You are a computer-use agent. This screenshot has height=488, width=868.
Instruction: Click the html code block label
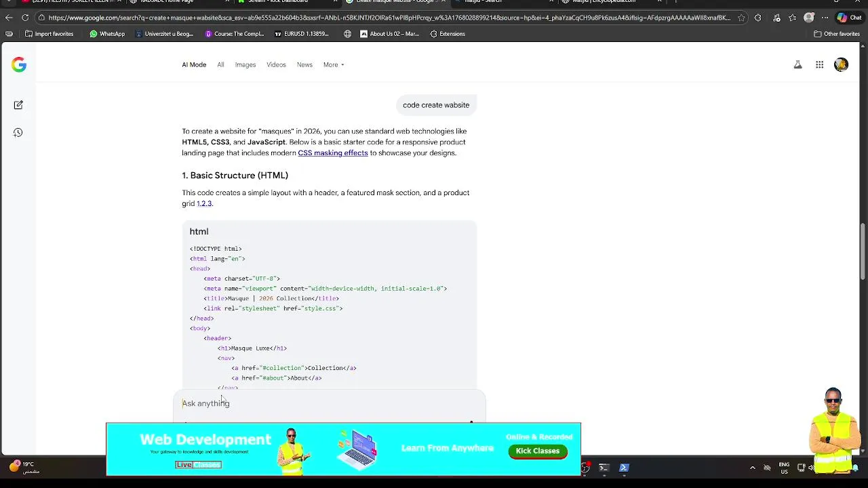click(x=199, y=232)
